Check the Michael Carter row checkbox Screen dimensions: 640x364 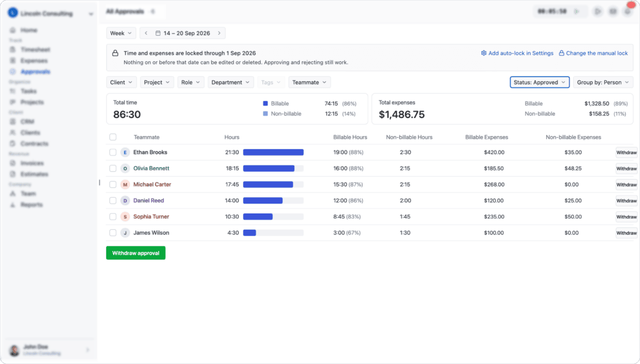pos(112,184)
